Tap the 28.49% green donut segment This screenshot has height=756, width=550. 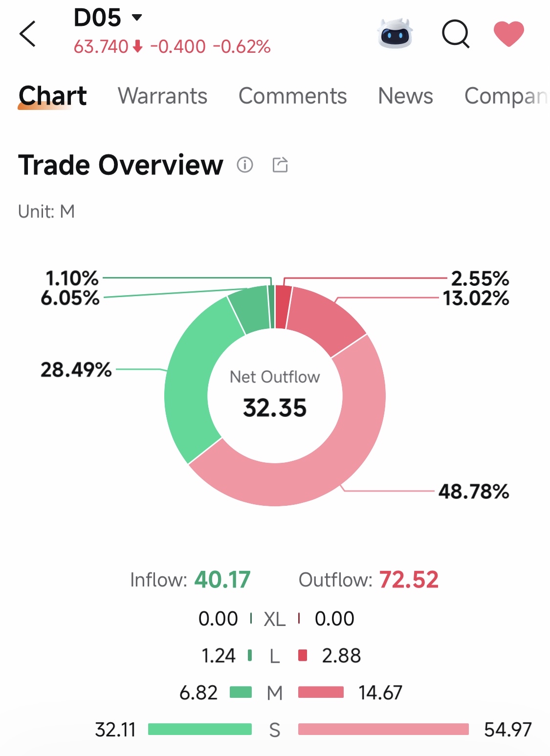click(188, 386)
